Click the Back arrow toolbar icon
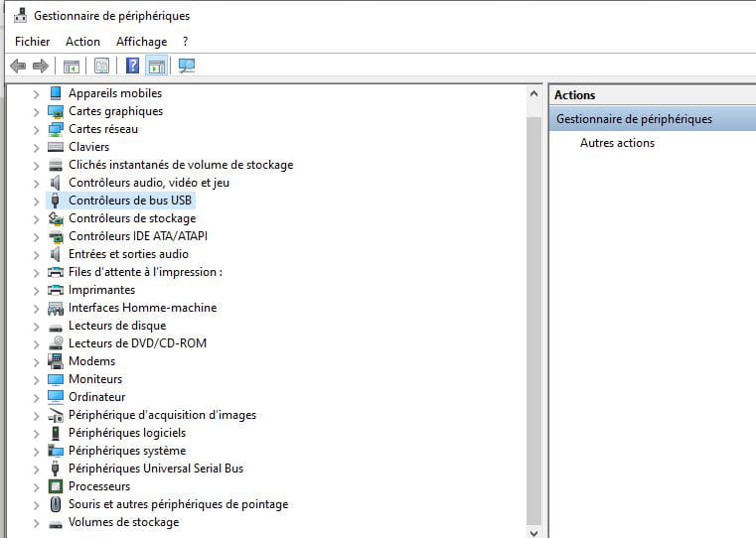 (17, 67)
